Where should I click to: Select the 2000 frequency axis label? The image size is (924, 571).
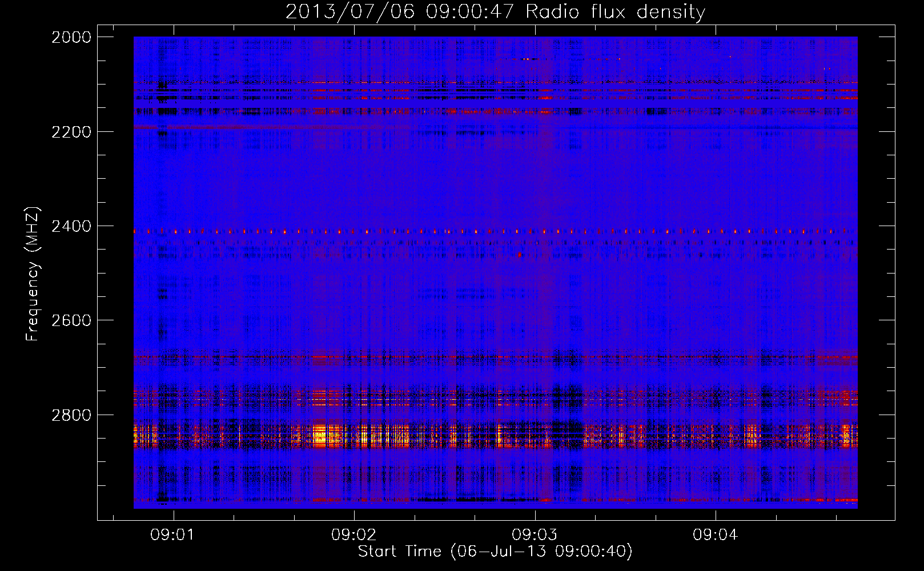point(71,37)
